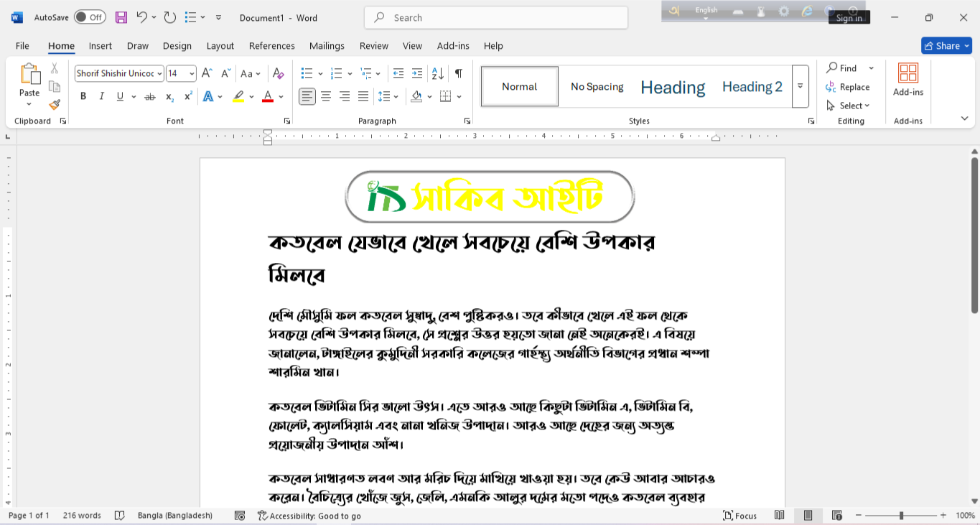Toggle the AutoSave switch
Screen dimensions: 980x525
point(90,17)
